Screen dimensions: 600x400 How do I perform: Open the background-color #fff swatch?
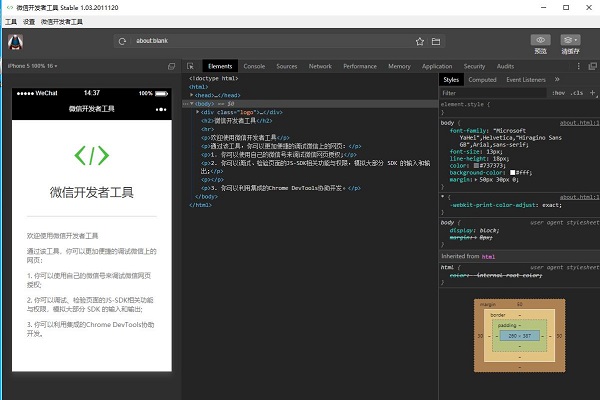[512, 173]
